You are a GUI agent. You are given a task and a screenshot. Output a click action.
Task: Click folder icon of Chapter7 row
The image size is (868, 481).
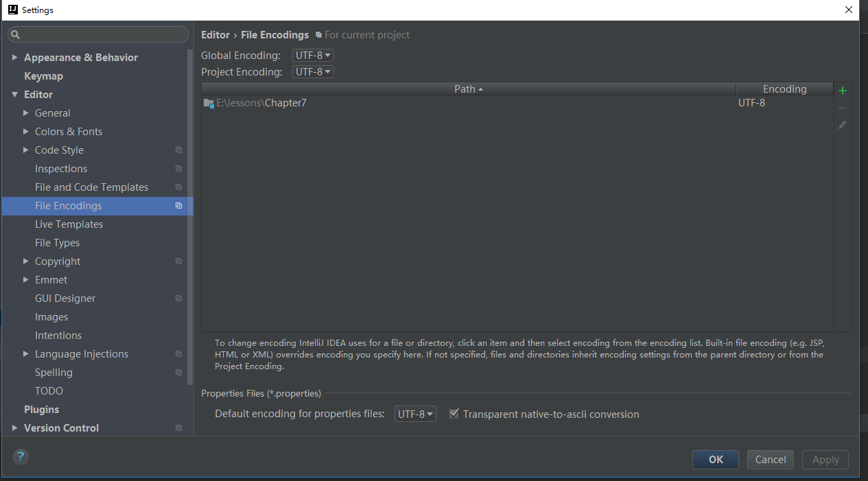209,104
